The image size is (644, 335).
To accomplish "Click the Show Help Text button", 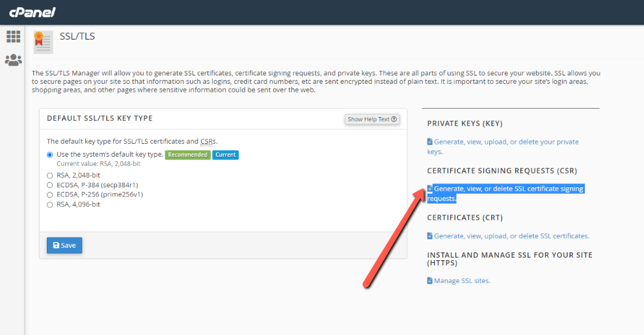I will (372, 119).
